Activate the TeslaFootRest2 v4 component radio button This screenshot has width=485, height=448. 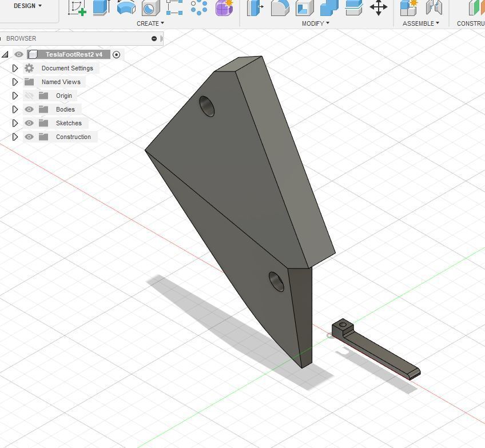click(x=116, y=54)
